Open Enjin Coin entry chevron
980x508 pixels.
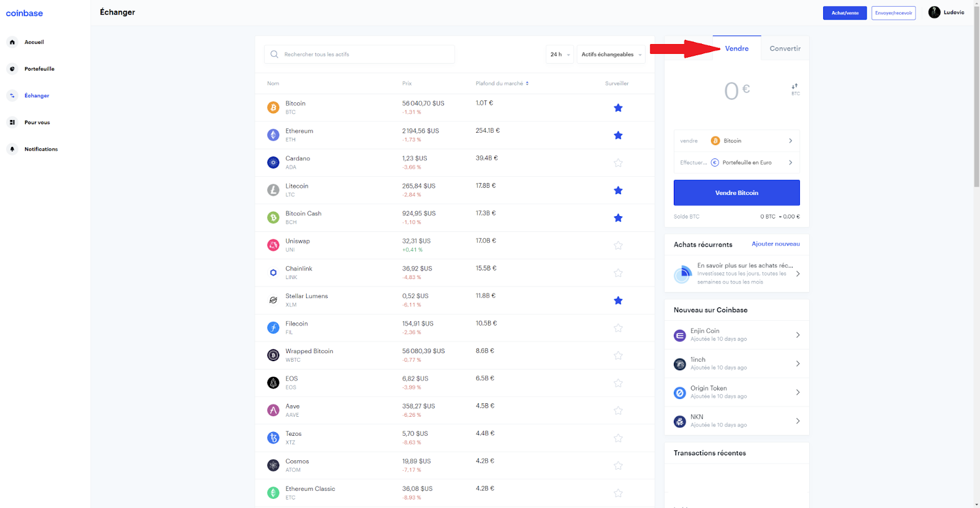pyautogui.click(x=797, y=335)
